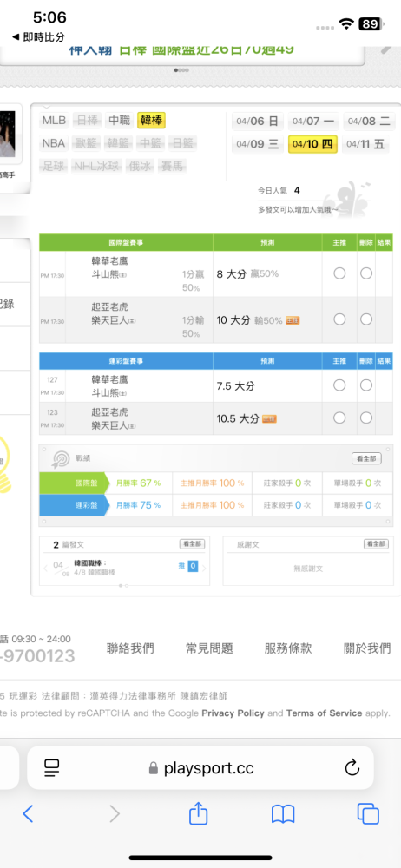Choose date 04/11 五

click(365, 144)
